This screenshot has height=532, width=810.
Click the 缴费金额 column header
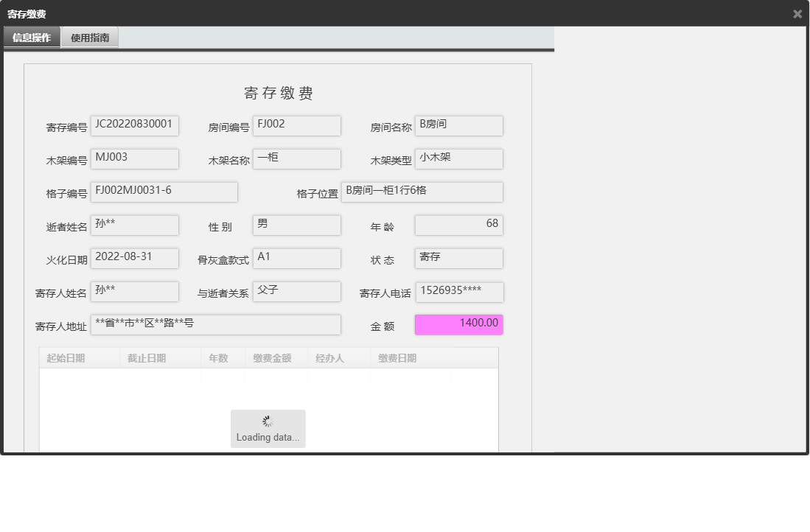point(274,357)
